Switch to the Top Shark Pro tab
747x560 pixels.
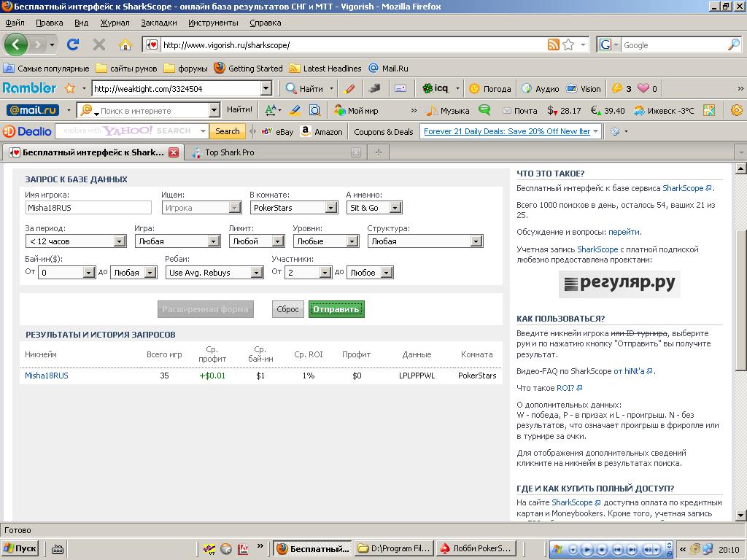[229, 152]
